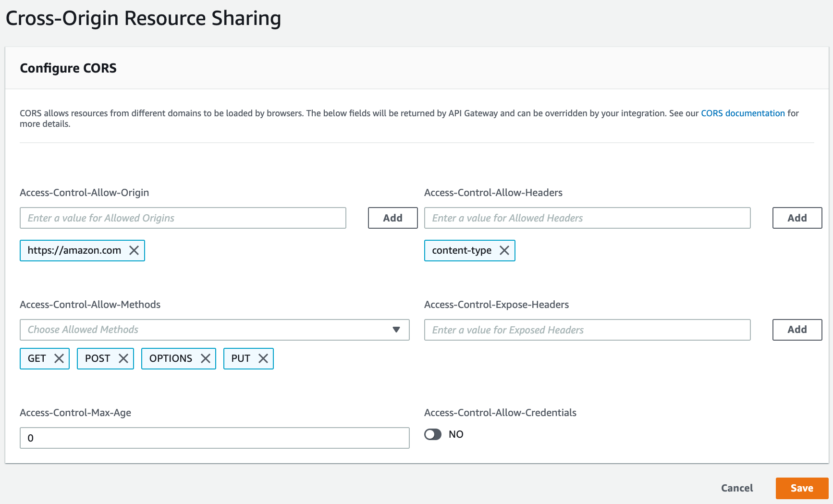This screenshot has width=833, height=504.
Task: Click the Allowed Origins input field
Action: (x=183, y=218)
